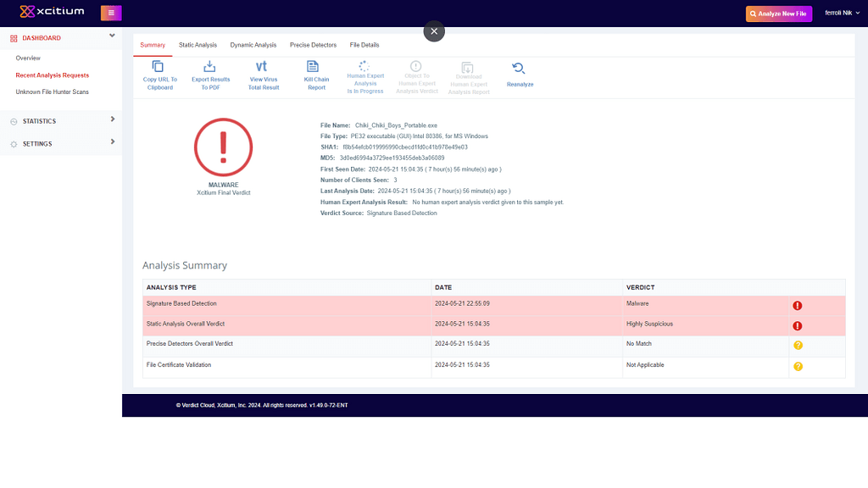Click the pink hamburger sidebar menu icon
868x488 pixels.
pos(111,13)
